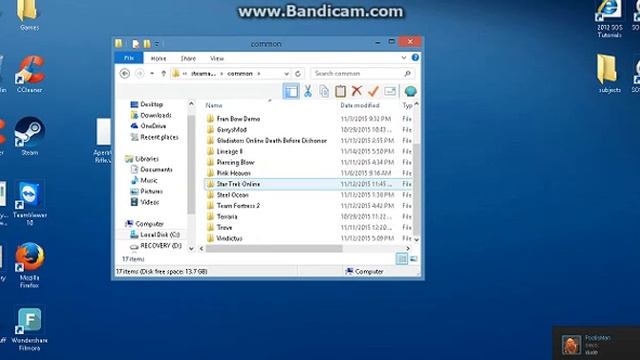Switch to large icons view
Viewport: 640px width, 360px height.
click(x=413, y=259)
